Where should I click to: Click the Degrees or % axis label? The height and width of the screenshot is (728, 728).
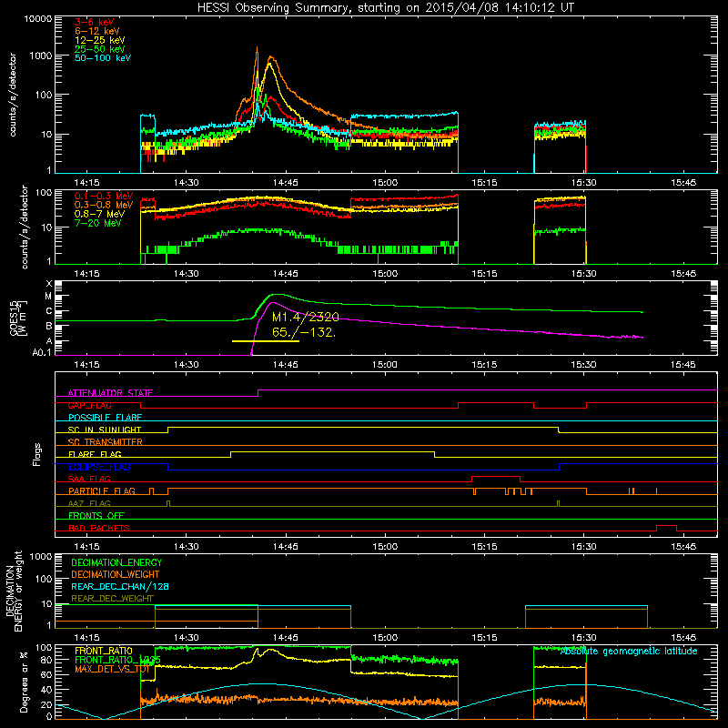[x=24, y=682]
